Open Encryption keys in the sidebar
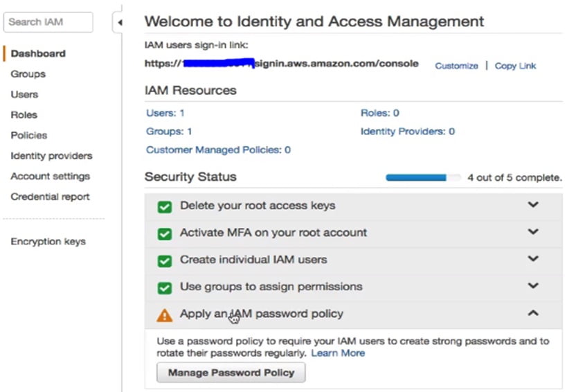Viewport: 567px width, 392px height. coord(48,241)
